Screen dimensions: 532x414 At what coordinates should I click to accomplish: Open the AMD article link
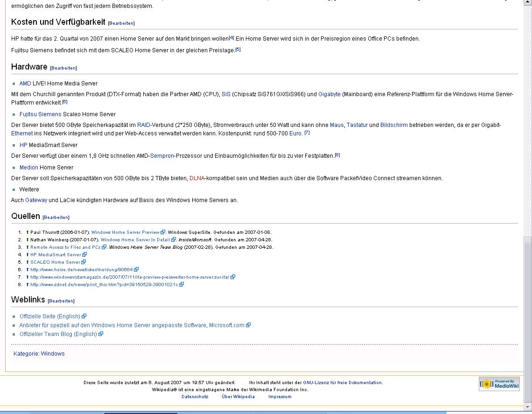[x=25, y=84]
